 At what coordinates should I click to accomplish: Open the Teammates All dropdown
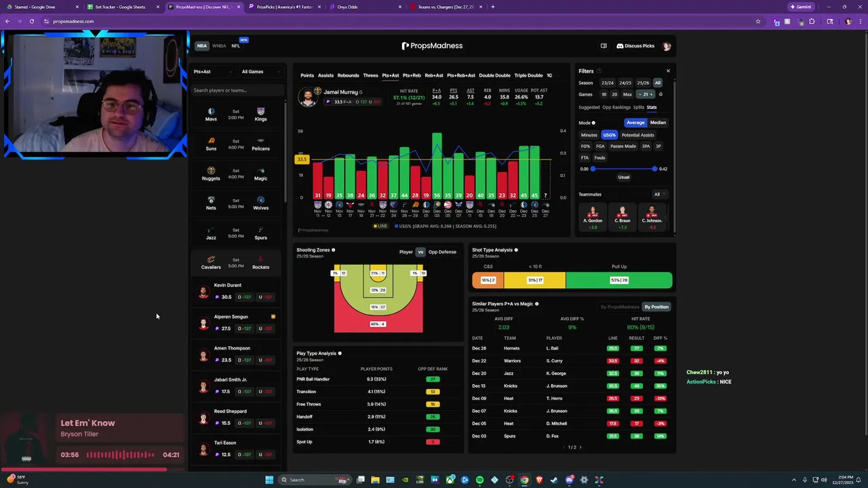[x=658, y=195]
